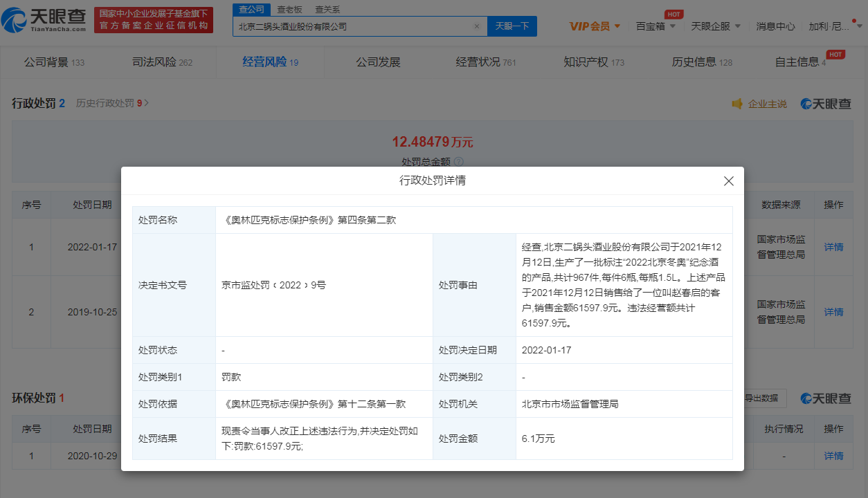Click in the company name search field
The width and height of the screenshot is (868, 498).
coord(353,26)
